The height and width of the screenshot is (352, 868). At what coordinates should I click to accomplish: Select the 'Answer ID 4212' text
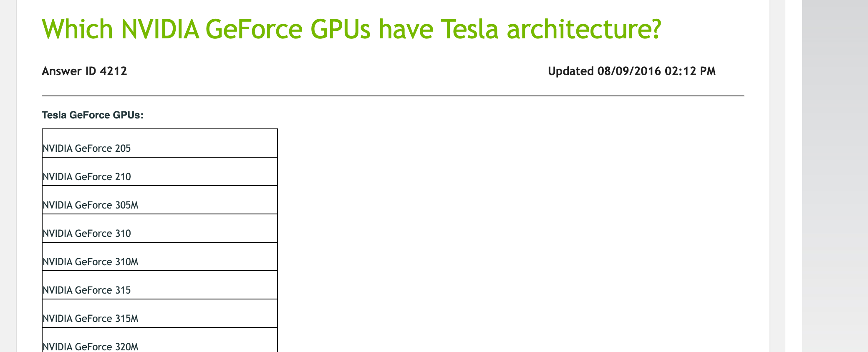point(84,71)
